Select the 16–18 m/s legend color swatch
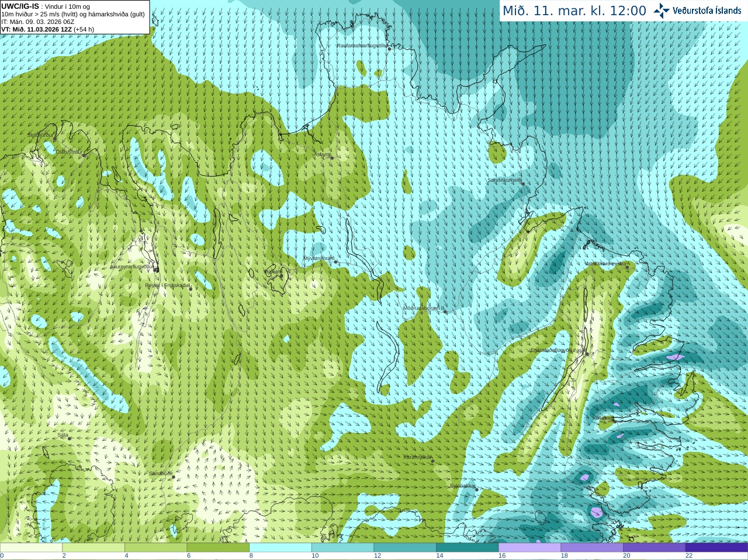 point(530,548)
